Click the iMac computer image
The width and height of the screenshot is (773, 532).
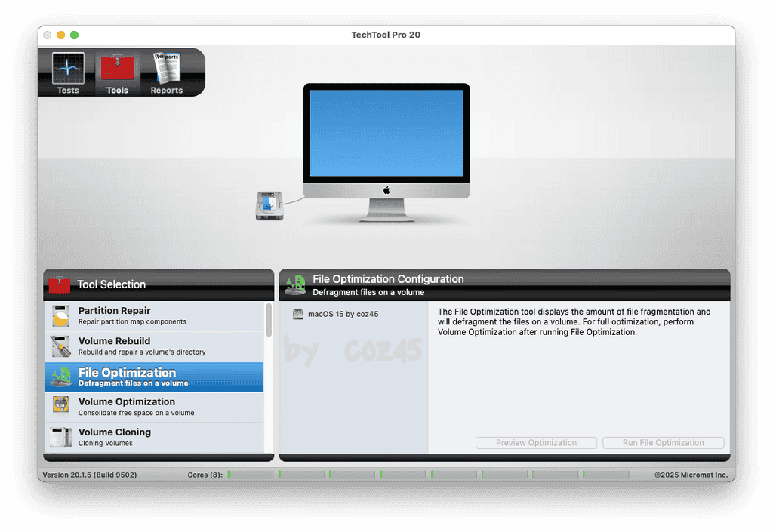pyautogui.click(x=386, y=152)
